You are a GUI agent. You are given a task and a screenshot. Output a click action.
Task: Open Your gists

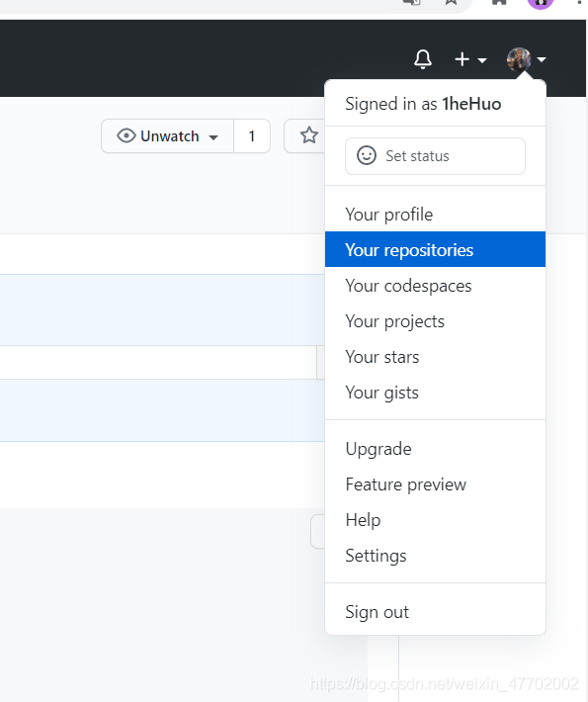tap(435, 393)
